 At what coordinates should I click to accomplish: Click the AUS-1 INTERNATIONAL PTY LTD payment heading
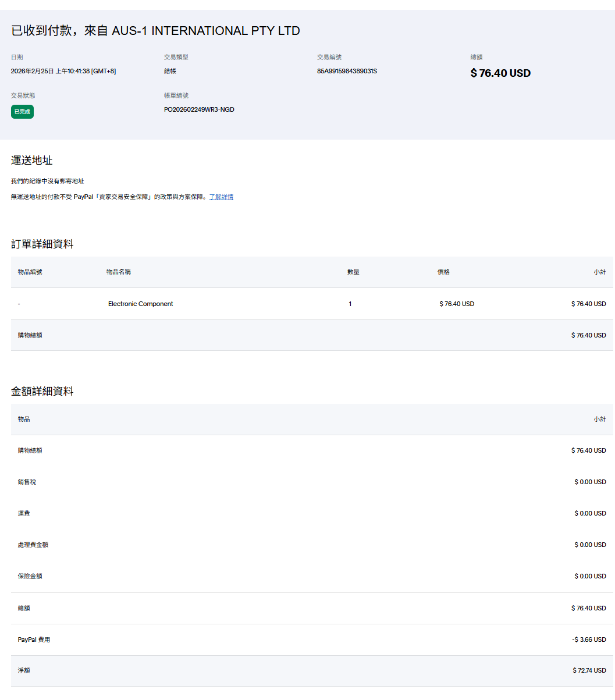pos(155,31)
